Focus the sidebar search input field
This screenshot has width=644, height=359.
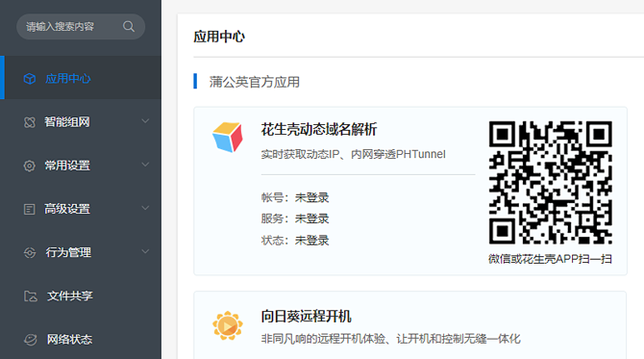tap(81, 27)
